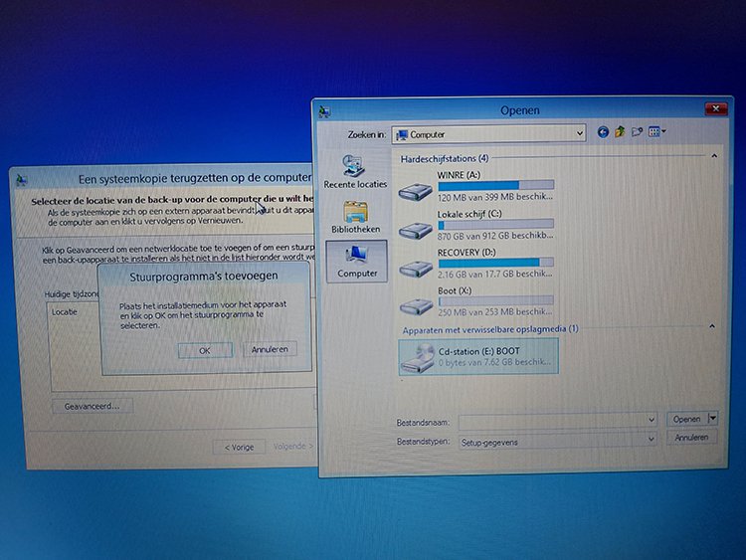Open the view menu icon in Openen toolbar

click(x=657, y=131)
